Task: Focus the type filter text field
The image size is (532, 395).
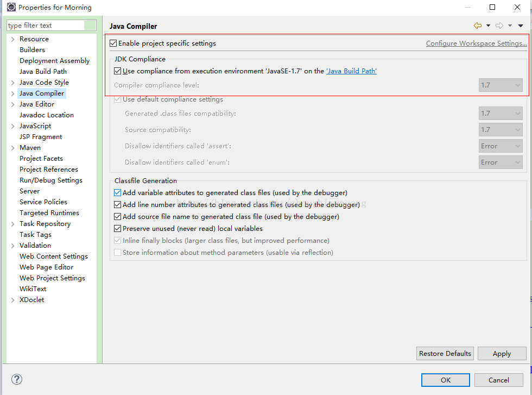Action: coord(52,26)
